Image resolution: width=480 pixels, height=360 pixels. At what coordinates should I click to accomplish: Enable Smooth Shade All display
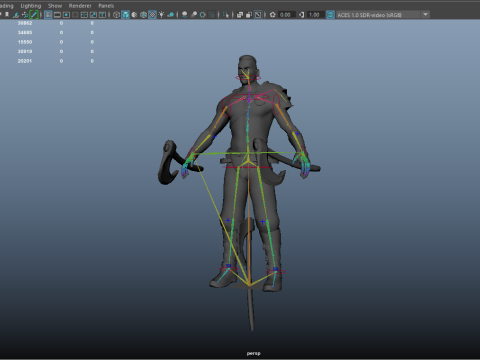coord(125,15)
